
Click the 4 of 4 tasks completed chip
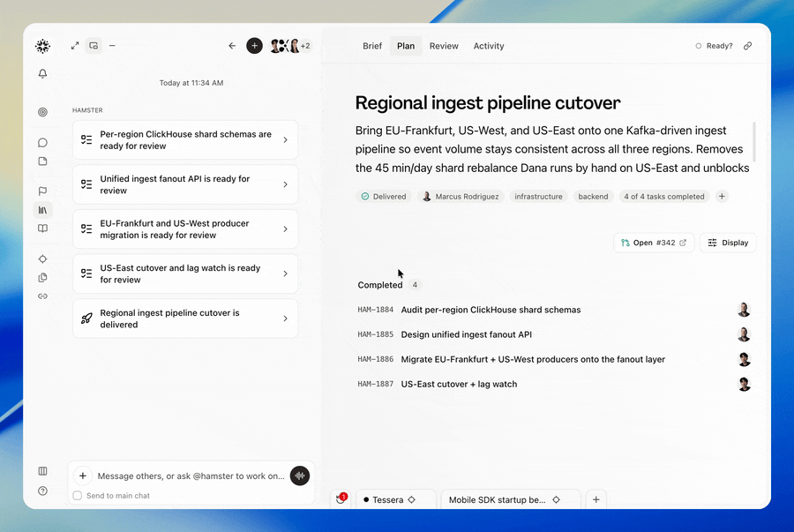coord(663,197)
